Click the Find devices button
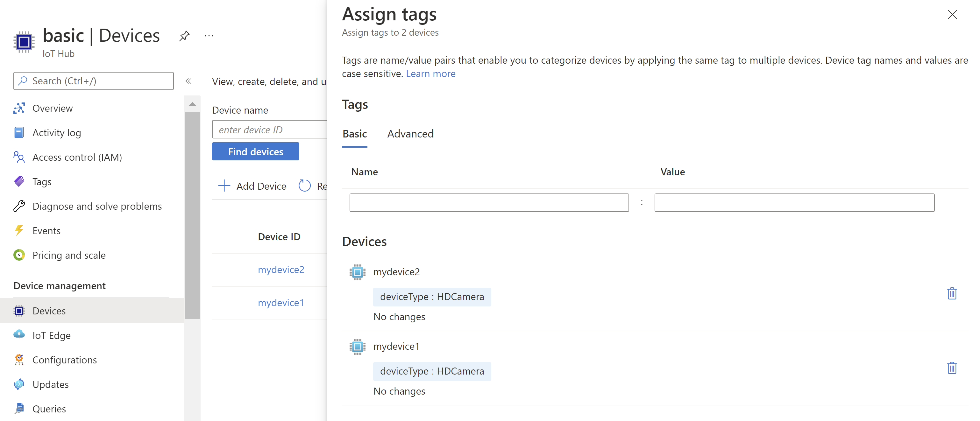980x421 pixels. coord(255,151)
